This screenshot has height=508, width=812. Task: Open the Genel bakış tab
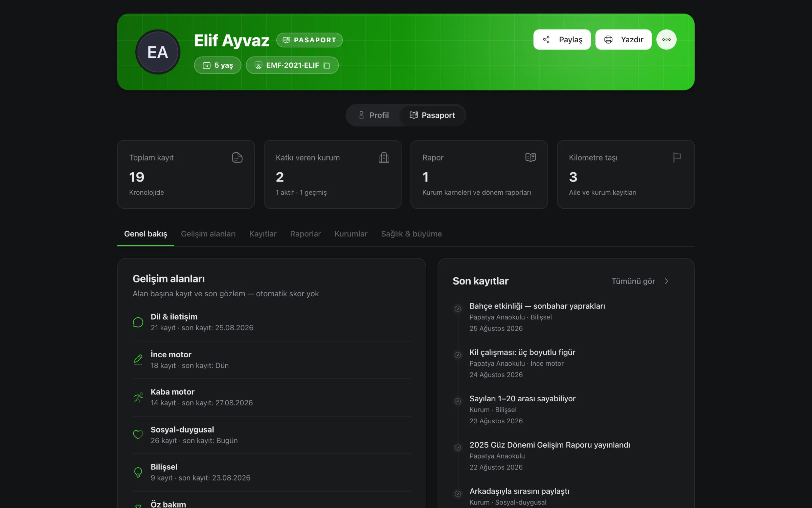145,234
